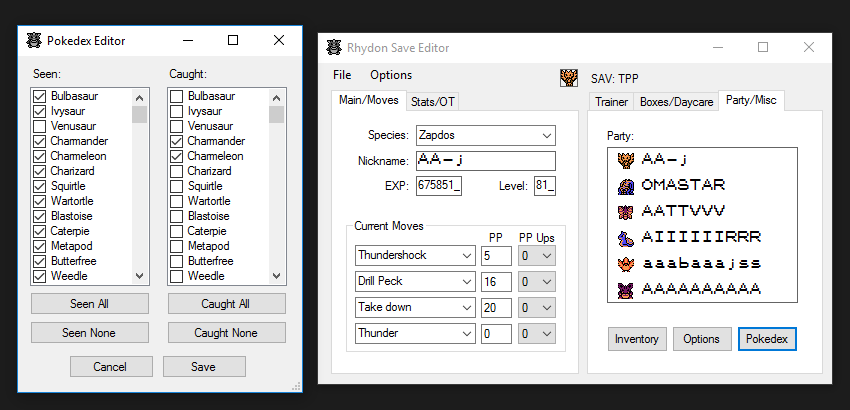Click the Seen All button
The height and width of the screenshot is (410, 850).
point(89,304)
